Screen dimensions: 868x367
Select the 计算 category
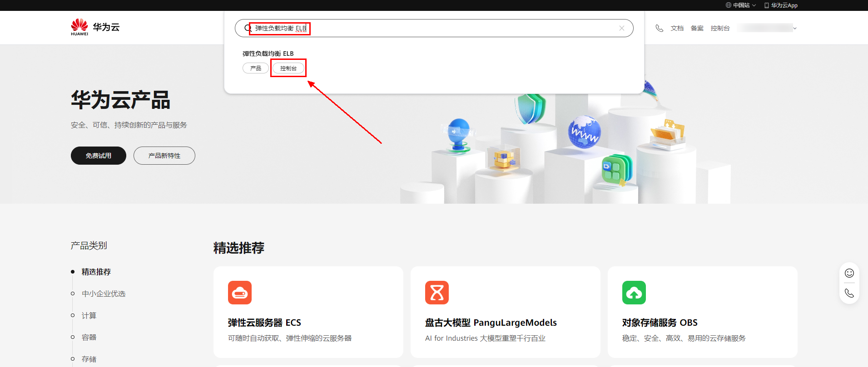coord(89,315)
